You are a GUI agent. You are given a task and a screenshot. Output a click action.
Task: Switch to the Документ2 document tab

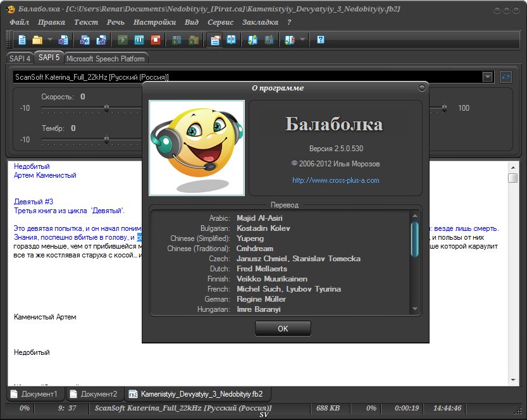point(94,394)
